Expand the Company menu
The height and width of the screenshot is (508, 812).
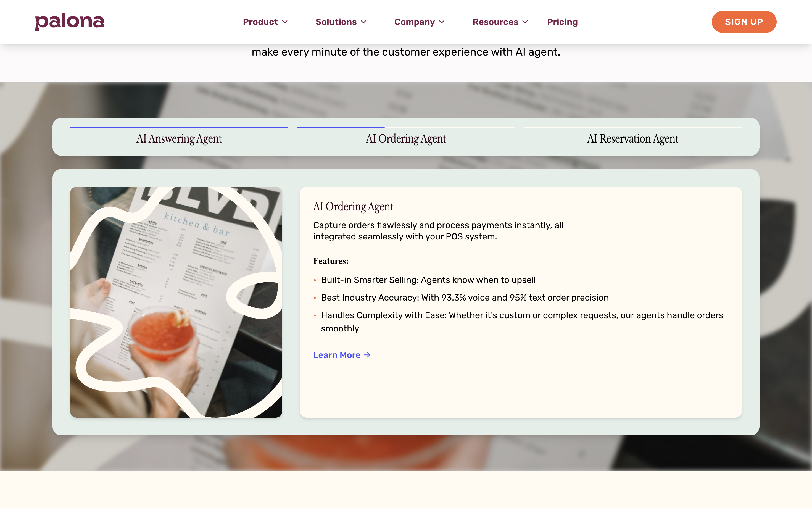[x=415, y=22]
